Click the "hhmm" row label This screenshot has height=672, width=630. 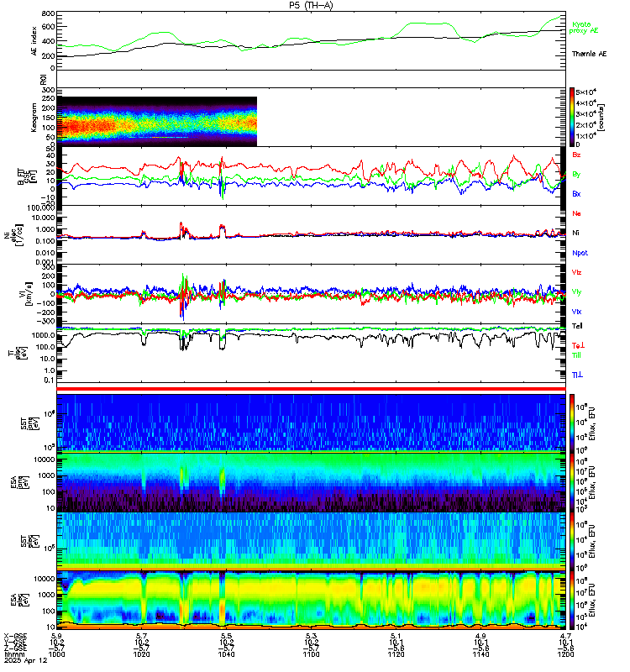tap(13, 654)
